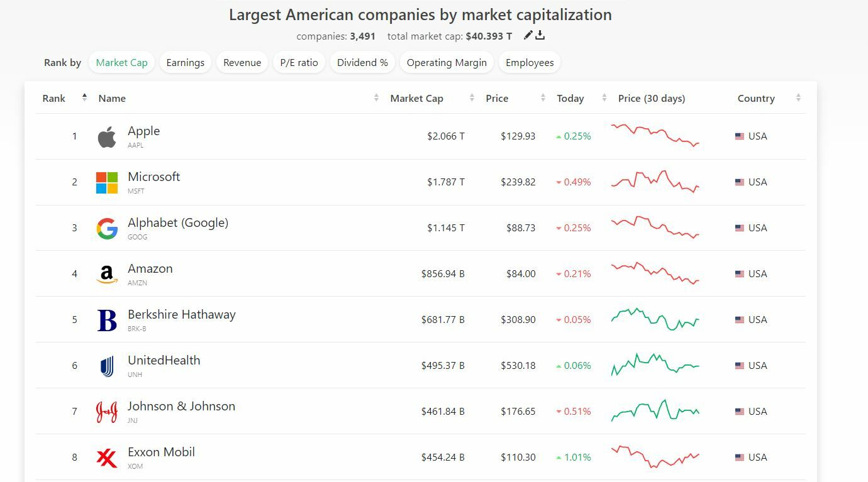Rank by Earnings tab
868x482 pixels.
point(185,63)
